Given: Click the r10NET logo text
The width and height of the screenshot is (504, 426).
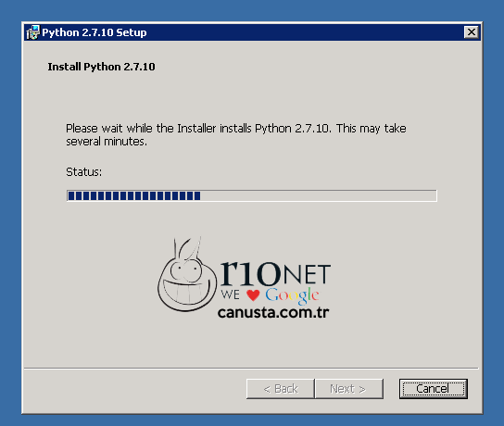Looking at the screenshot, I should (x=275, y=273).
